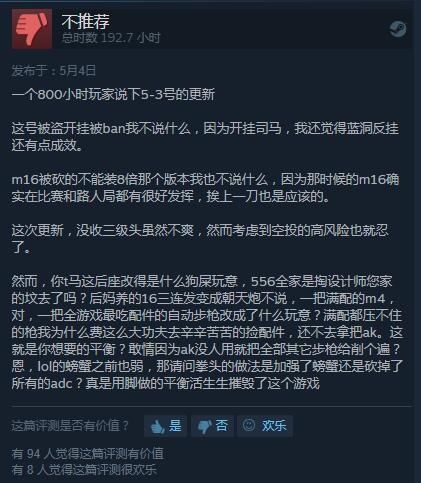Screen dimensions: 421x483
Task: Click the Steam logo icon
Action: pyautogui.click(x=398, y=29)
